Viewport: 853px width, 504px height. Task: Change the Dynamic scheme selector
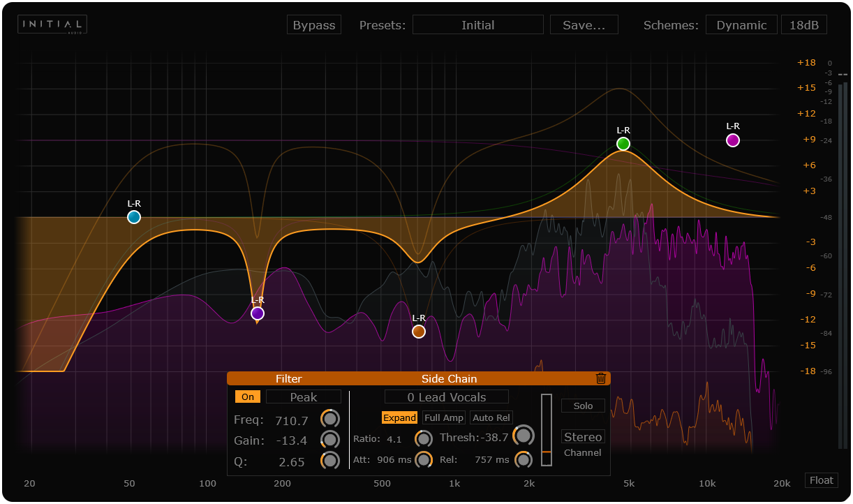741,24
